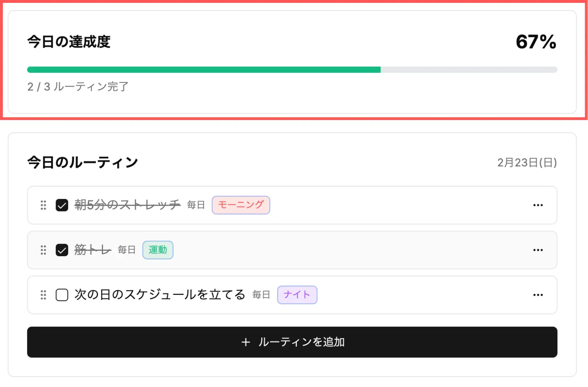Open three-dot menu for 筋トレ routine
Screen dimensions: 588x387
pos(538,250)
